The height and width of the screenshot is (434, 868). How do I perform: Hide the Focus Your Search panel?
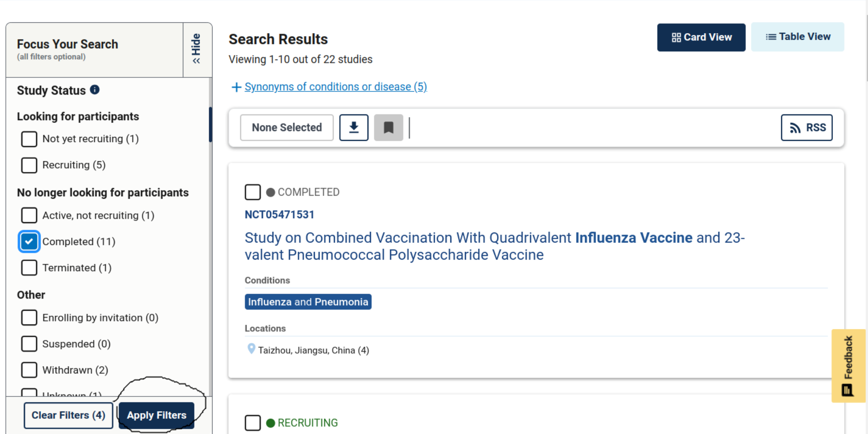pyautogui.click(x=197, y=49)
